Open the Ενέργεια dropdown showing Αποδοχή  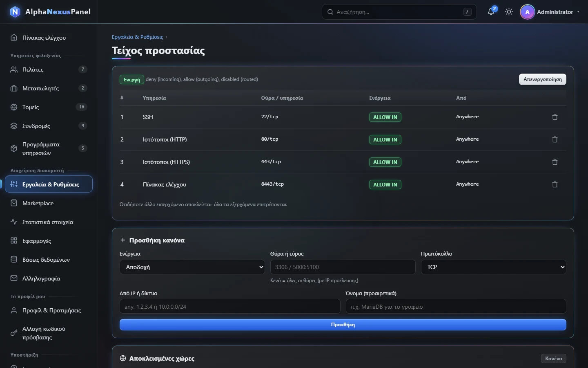[x=192, y=267]
